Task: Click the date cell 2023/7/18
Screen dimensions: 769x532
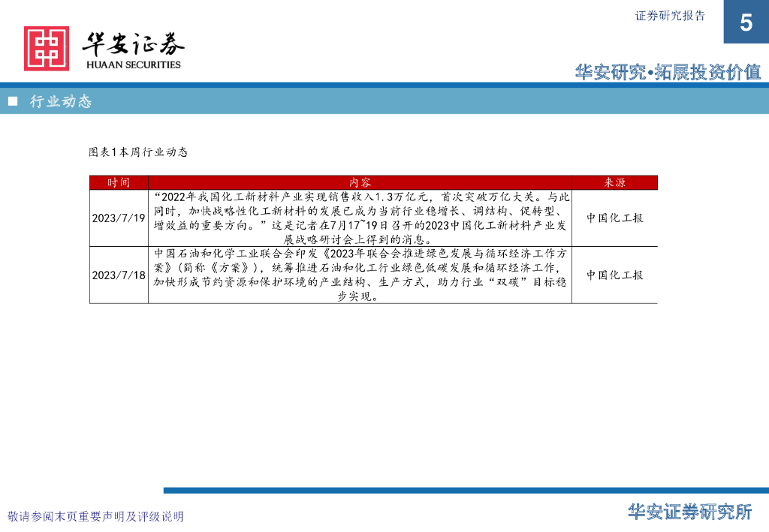Action: (x=119, y=275)
